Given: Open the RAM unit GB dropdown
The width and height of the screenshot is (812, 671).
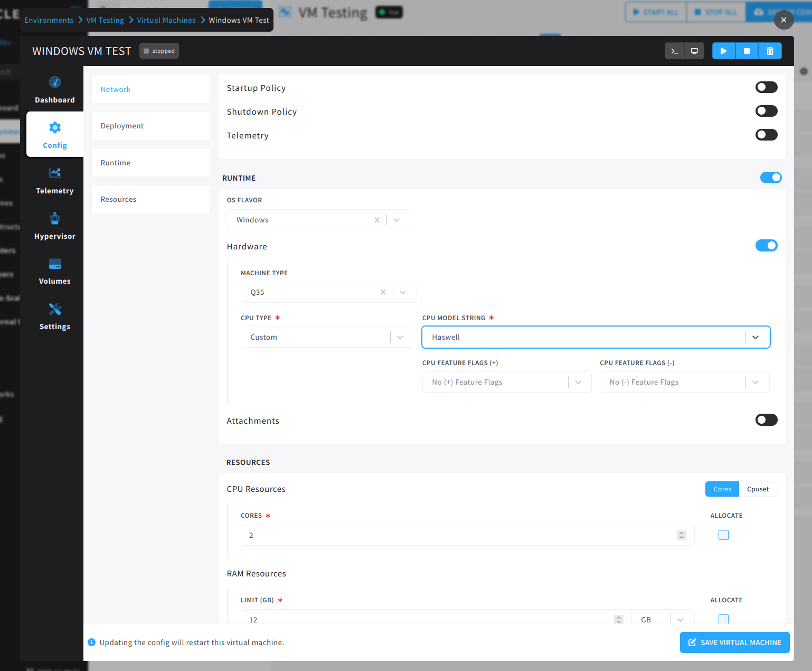Looking at the screenshot, I should [679, 619].
